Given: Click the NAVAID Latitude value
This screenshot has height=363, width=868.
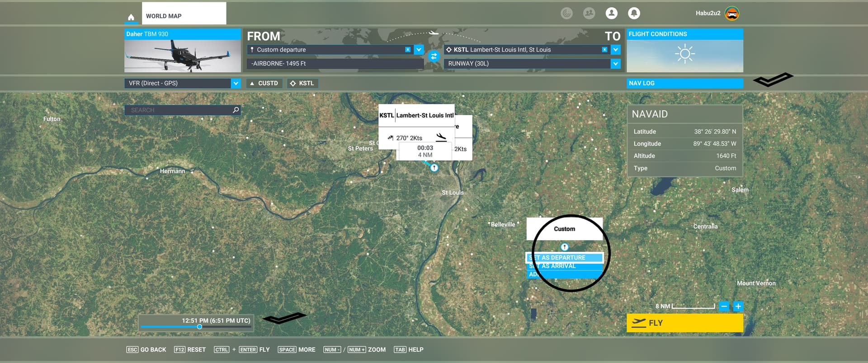Looking at the screenshot, I should (715, 132).
